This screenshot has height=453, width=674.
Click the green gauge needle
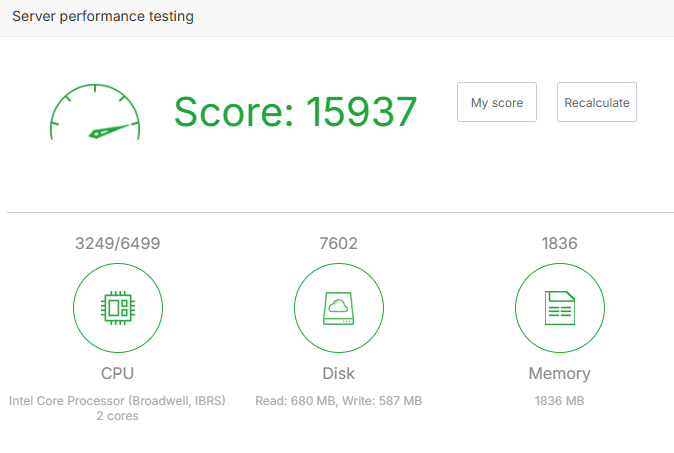(x=112, y=130)
